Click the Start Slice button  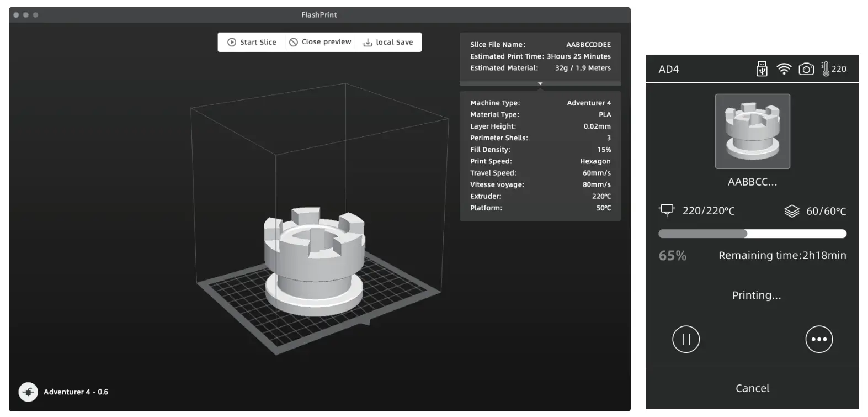252,42
